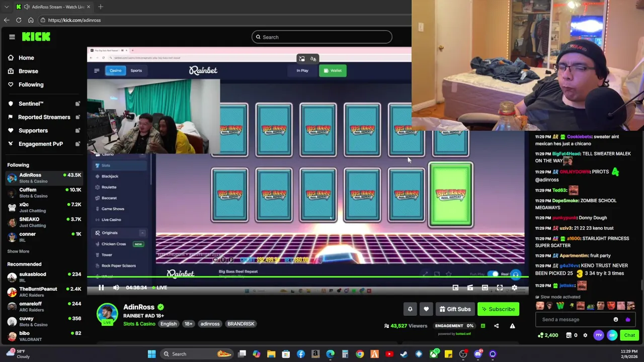The width and height of the screenshot is (644, 362).
Task: Open Windows Start menu
Action: pos(151,354)
